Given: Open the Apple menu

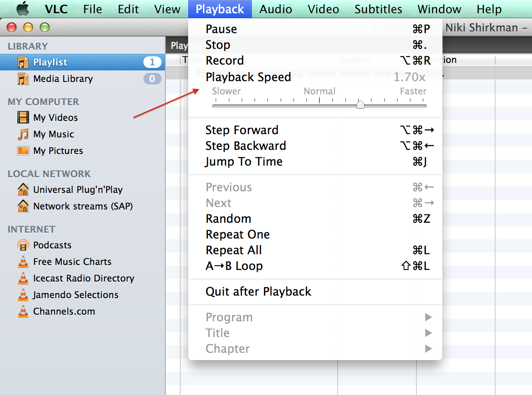Looking at the screenshot, I should 22,8.
